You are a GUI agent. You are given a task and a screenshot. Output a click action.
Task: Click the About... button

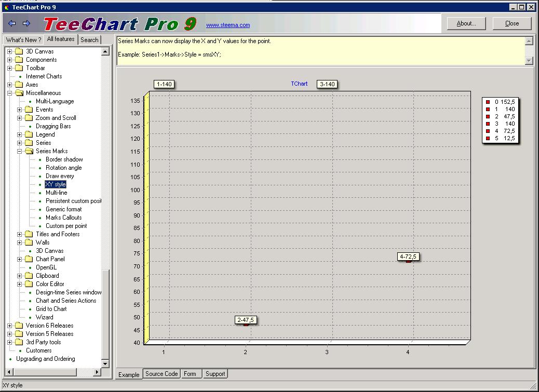(466, 23)
